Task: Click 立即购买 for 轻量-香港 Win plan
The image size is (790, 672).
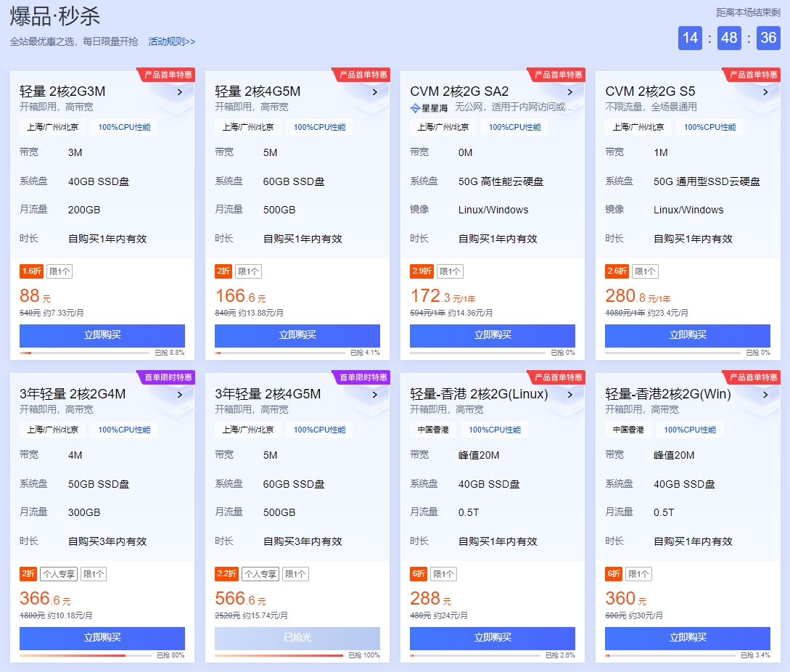Action: [x=688, y=638]
